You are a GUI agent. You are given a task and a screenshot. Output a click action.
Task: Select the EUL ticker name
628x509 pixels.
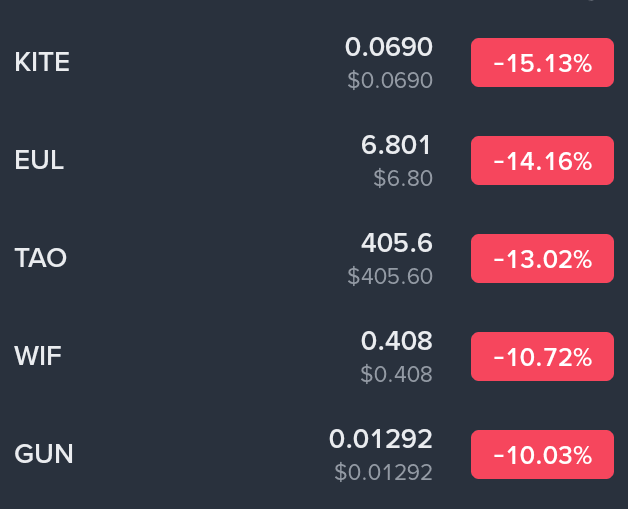39,160
